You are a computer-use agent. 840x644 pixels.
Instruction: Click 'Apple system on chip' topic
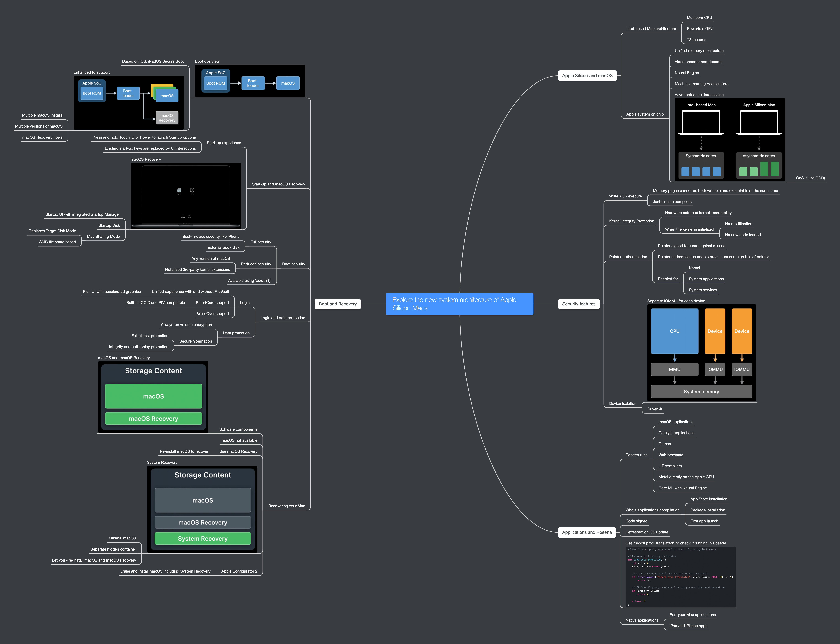point(645,114)
